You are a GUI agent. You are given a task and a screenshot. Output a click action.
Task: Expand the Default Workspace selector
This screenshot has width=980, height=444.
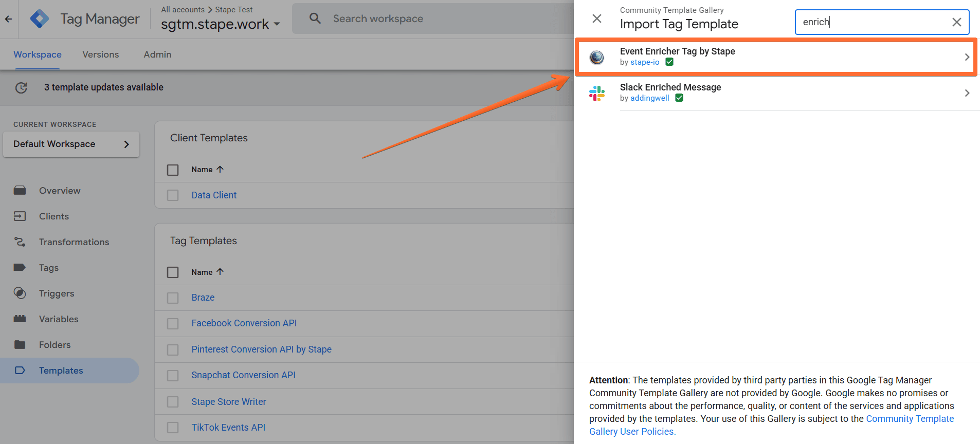tap(71, 144)
